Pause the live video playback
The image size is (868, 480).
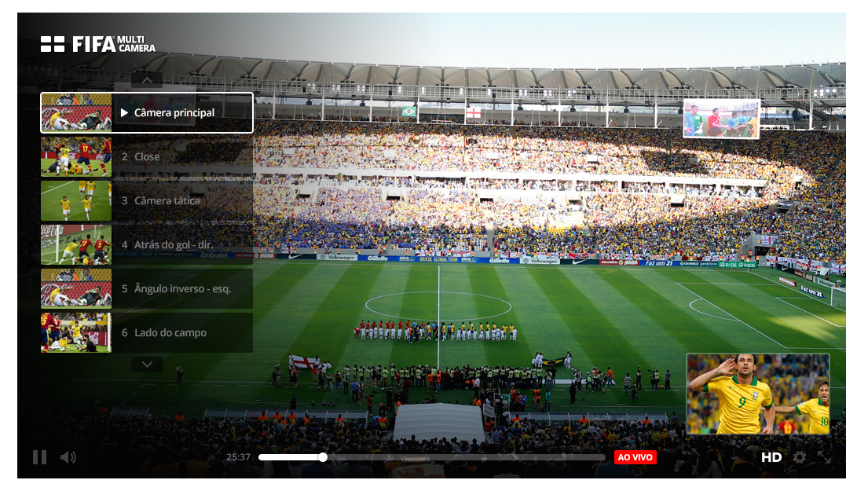click(39, 457)
